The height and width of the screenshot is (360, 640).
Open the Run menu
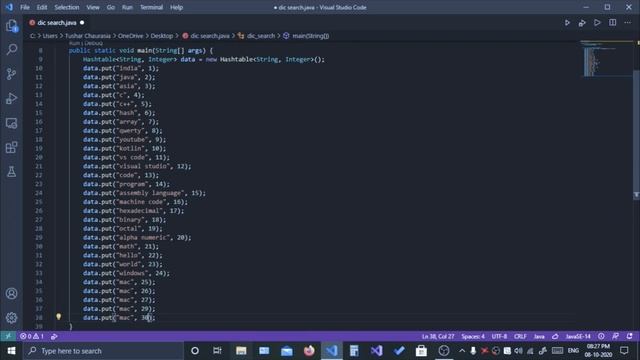click(127, 7)
